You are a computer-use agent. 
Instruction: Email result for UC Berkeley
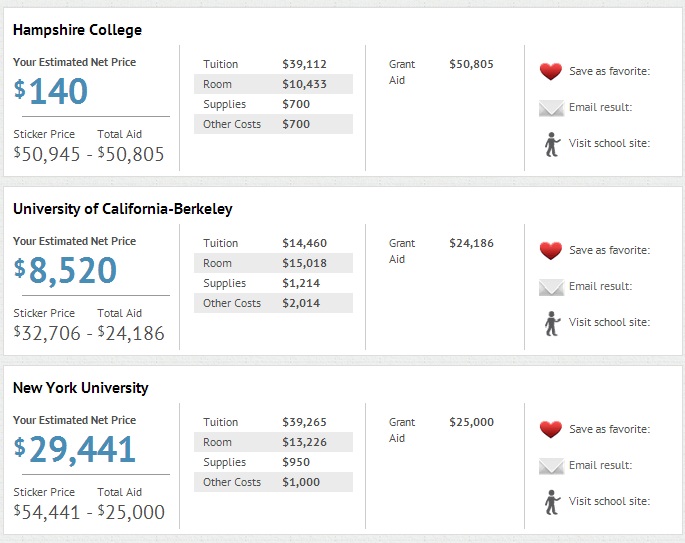600,286
